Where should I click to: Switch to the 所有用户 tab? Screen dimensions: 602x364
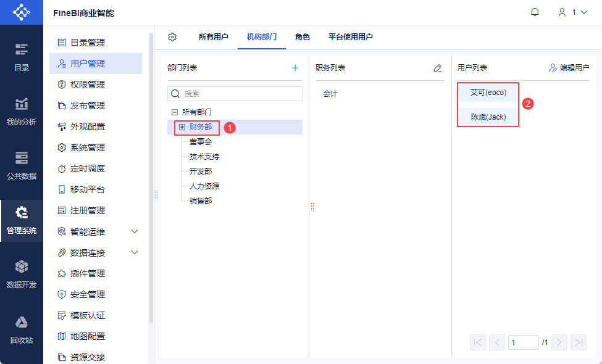click(214, 37)
